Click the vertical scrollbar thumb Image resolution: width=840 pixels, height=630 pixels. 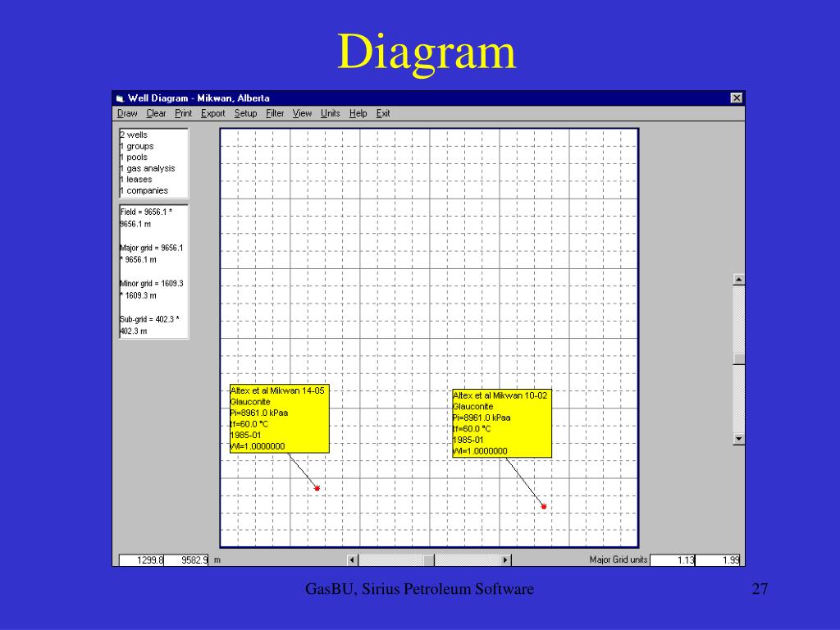pyautogui.click(x=739, y=359)
